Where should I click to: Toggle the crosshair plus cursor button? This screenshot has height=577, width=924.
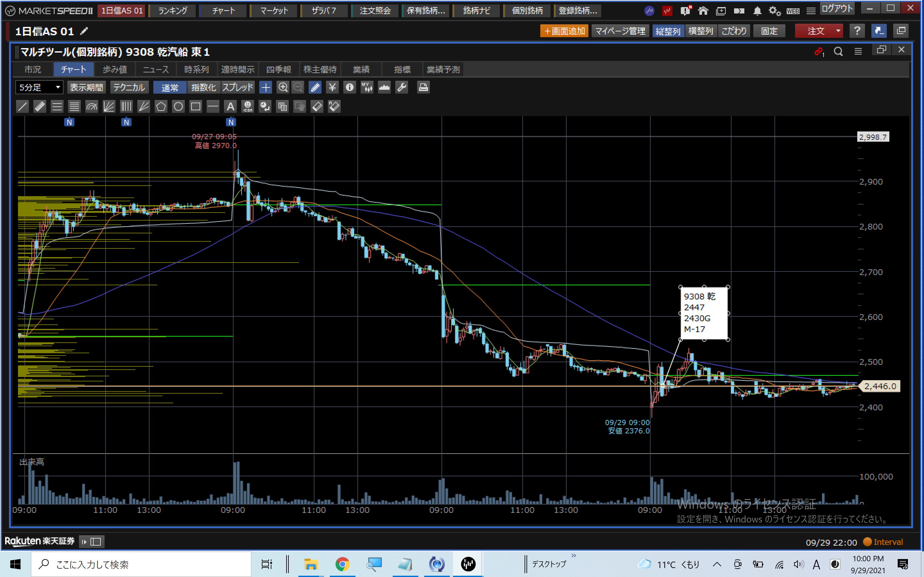(x=265, y=88)
